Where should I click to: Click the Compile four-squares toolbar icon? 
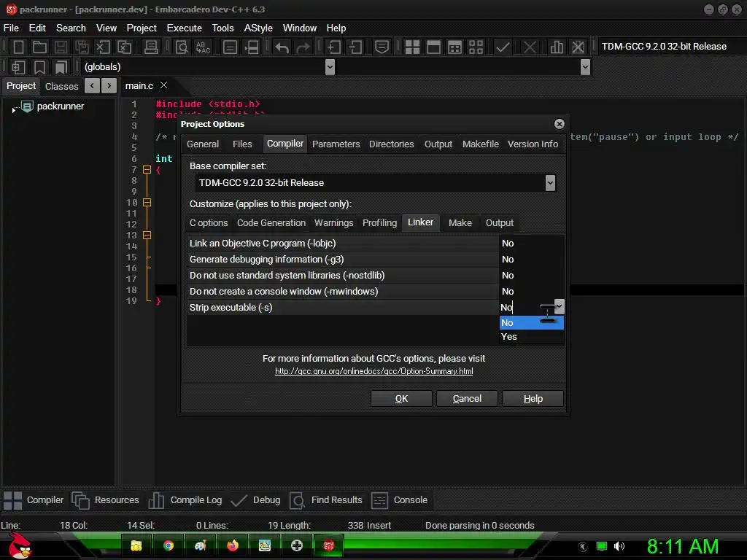pyautogui.click(x=412, y=47)
